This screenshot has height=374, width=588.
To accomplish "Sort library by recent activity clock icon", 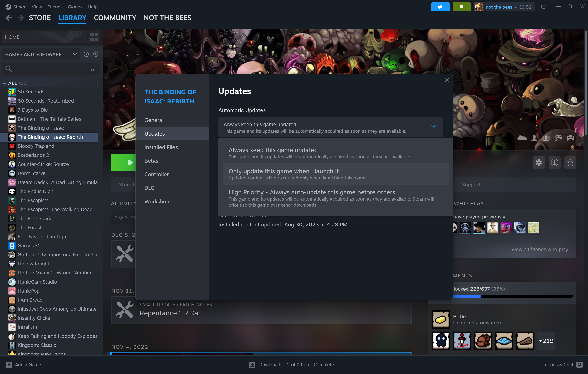I will 86,54.
